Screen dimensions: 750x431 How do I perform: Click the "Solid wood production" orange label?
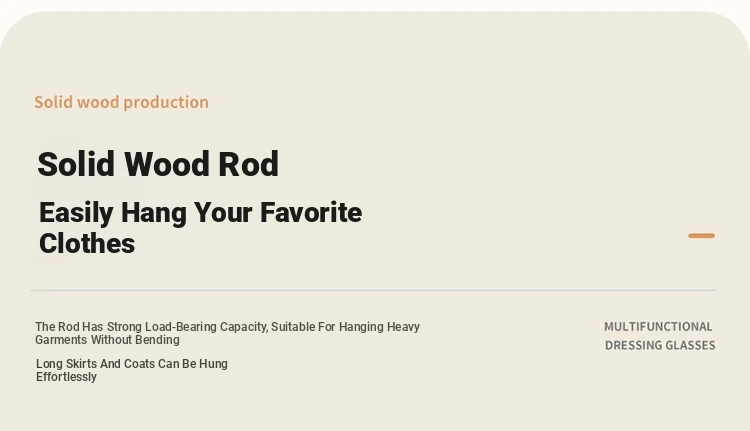pos(121,102)
